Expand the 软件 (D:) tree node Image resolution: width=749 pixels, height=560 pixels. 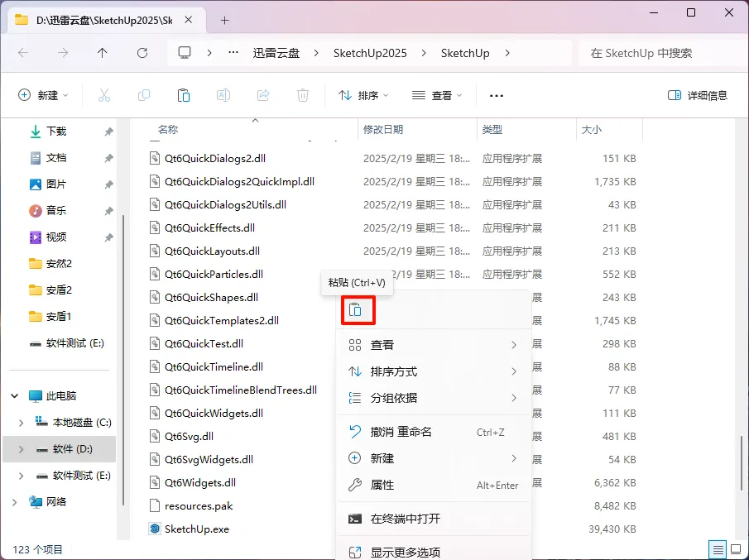pyautogui.click(x=21, y=449)
